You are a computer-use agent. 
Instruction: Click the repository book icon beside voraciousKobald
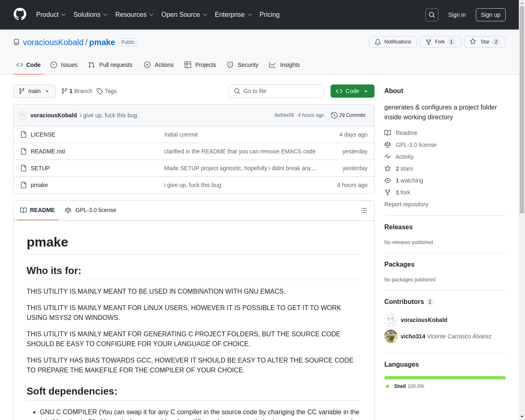pos(16,42)
